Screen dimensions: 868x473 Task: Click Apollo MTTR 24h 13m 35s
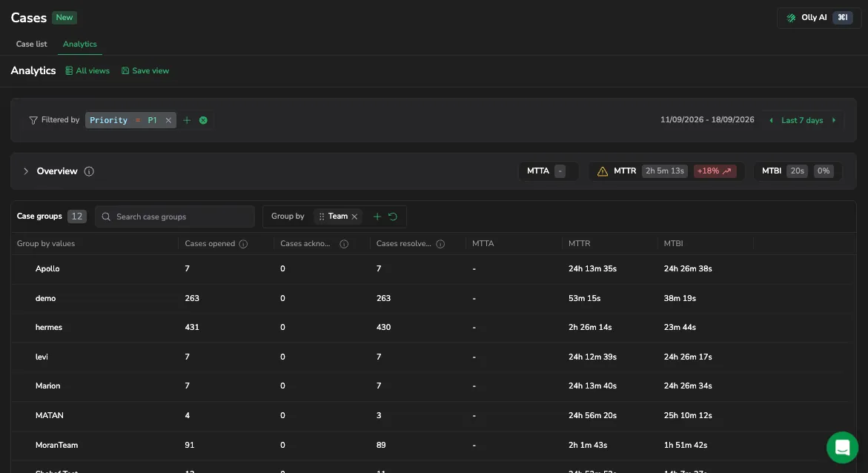tap(592, 268)
